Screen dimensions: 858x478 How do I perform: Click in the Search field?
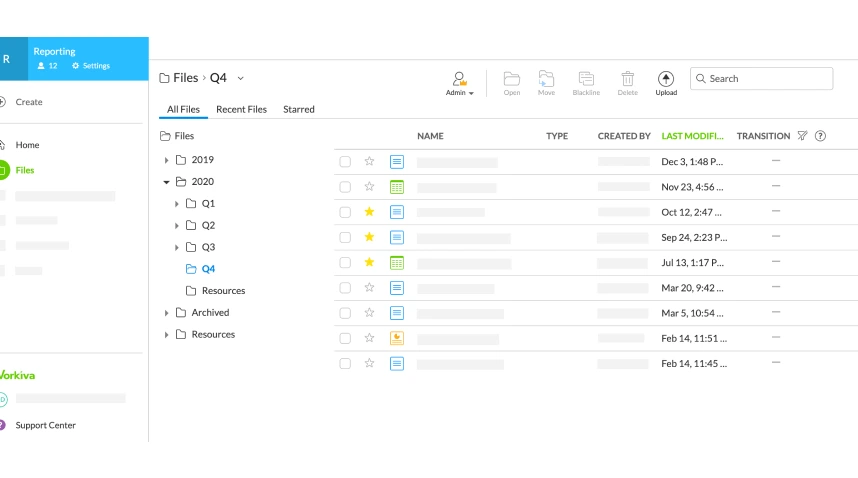pyautogui.click(x=767, y=79)
